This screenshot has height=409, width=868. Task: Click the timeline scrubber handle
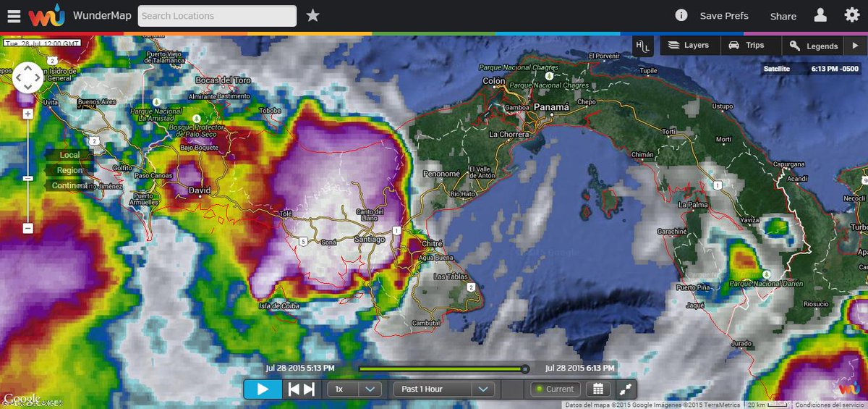click(525, 368)
